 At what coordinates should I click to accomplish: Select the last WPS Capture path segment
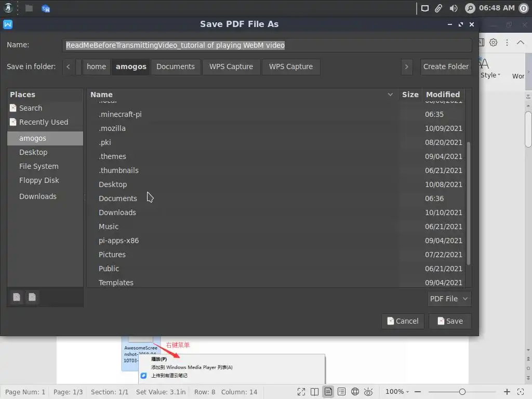pos(291,66)
